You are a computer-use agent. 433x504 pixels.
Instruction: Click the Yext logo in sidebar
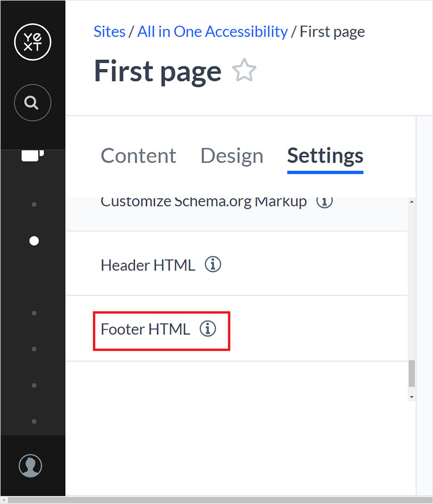[32, 43]
